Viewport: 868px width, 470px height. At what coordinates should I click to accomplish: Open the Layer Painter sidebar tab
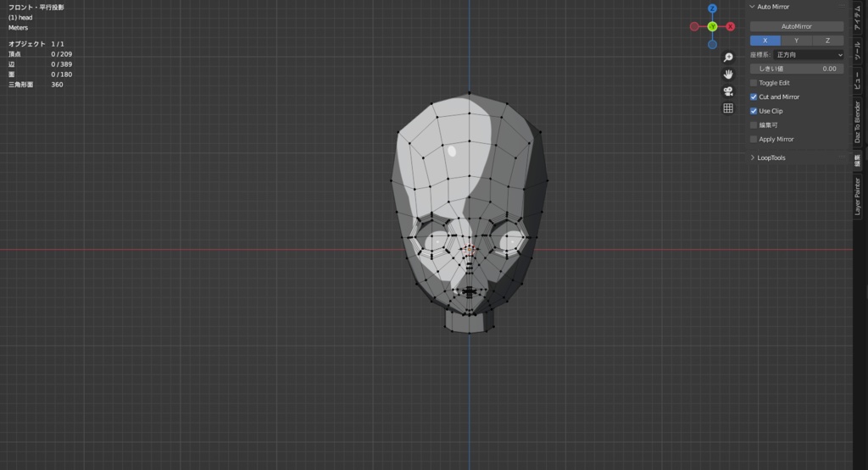tap(858, 196)
